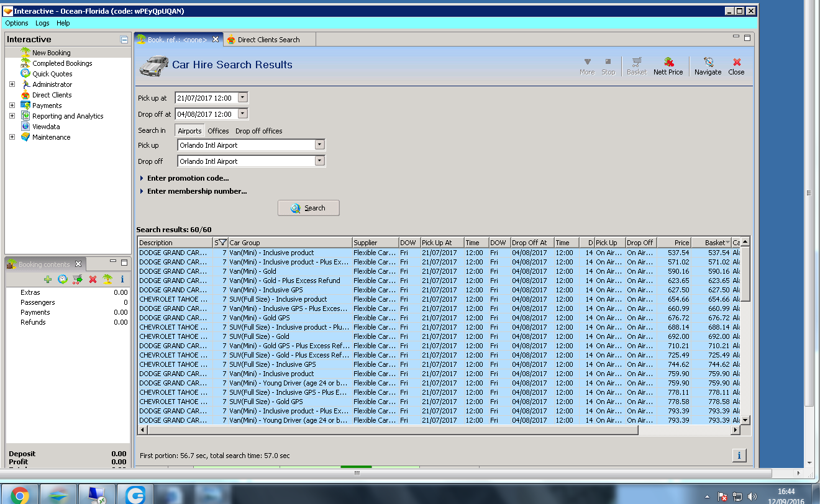Expand the Payments tree node
The height and width of the screenshot is (504, 820).
pos(12,106)
